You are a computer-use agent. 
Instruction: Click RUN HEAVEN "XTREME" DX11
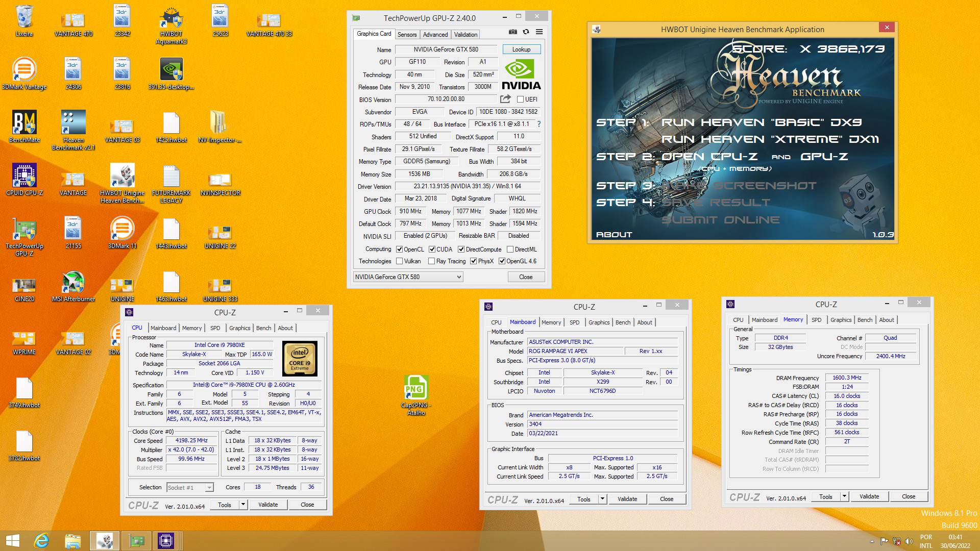[770, 139]
